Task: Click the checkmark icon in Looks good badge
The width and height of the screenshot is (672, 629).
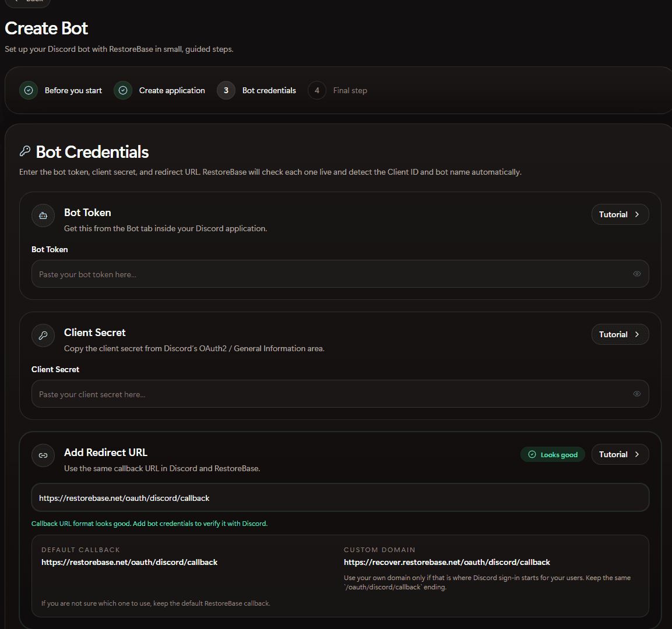Action: [532, 455]
